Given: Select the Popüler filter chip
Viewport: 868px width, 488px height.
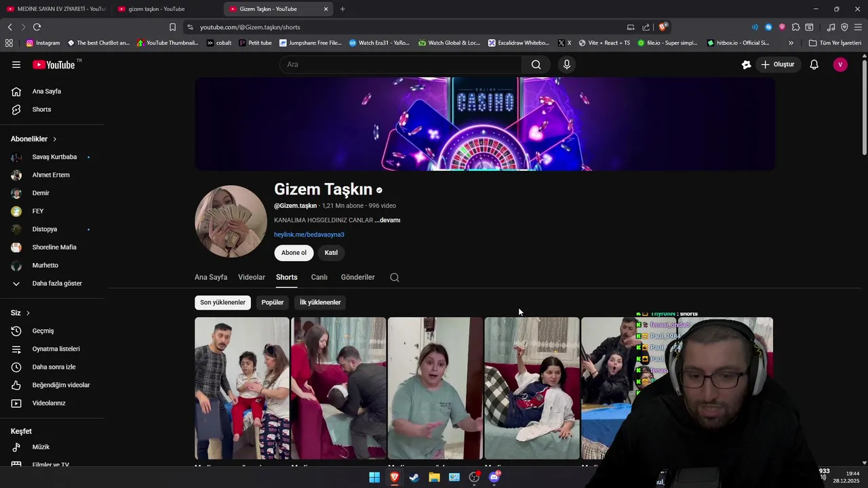Looking at the screenshot, I should [273, 302].
